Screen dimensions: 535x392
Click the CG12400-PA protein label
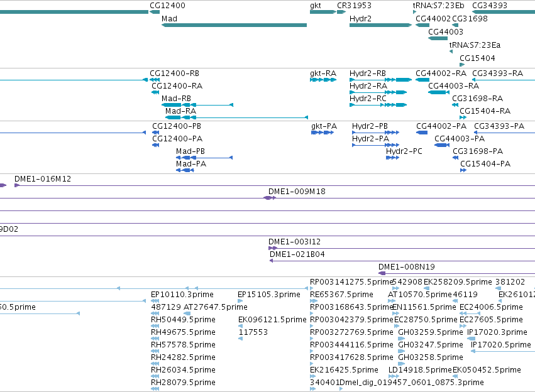click(x=177, y=139)
